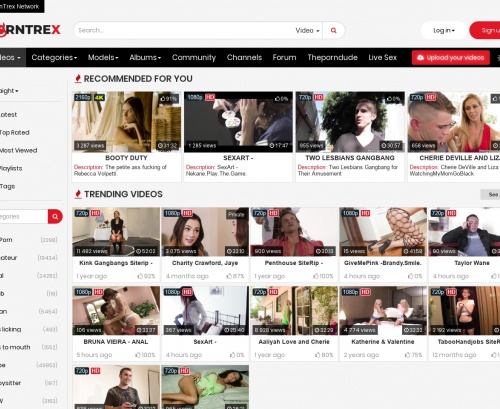500x409 pixels.
Task: Go to the Community menu item
Action: coord(194,57)
